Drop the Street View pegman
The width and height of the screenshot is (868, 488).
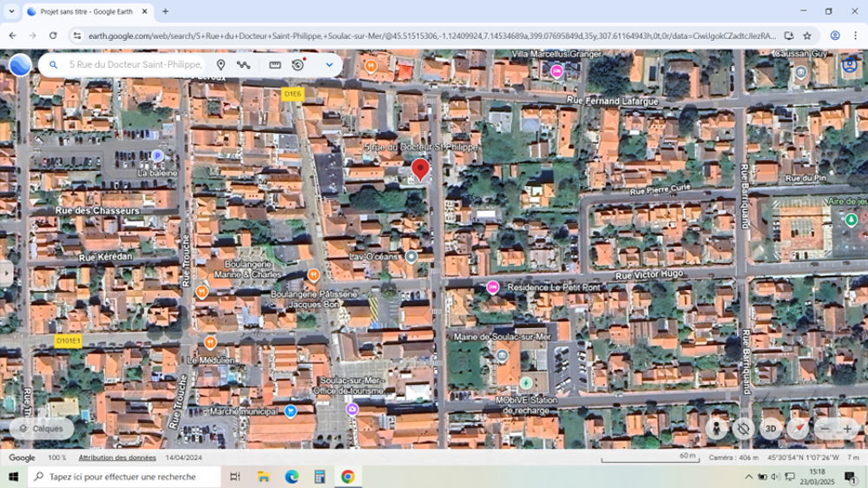click(x=716, y=429)
